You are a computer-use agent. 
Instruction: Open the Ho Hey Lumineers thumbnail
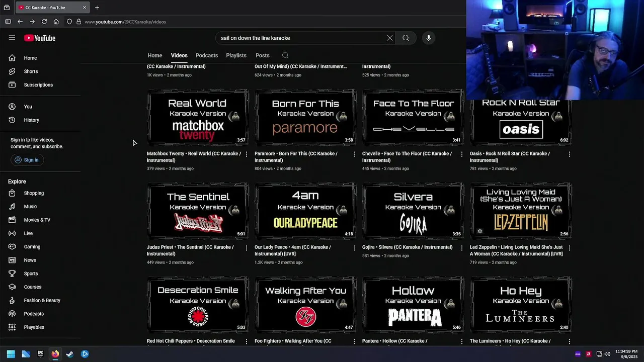point(521,305)
